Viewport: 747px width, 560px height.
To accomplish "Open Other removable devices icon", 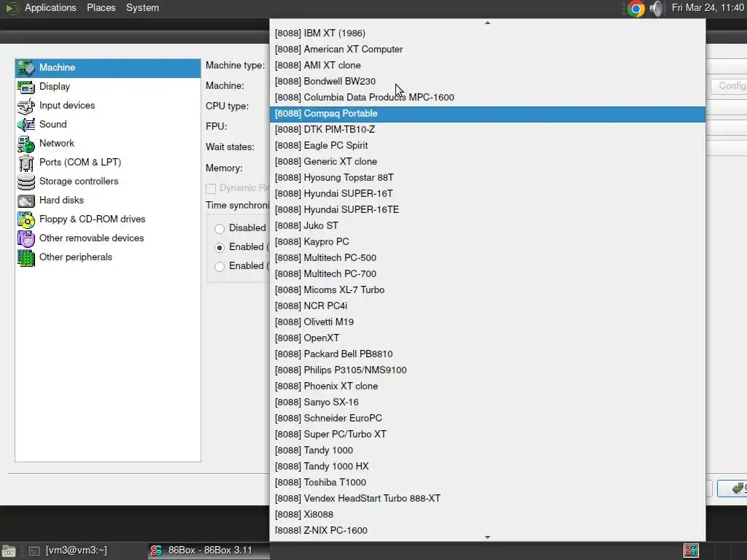I will pyautogui.click(x=26, y=238).
